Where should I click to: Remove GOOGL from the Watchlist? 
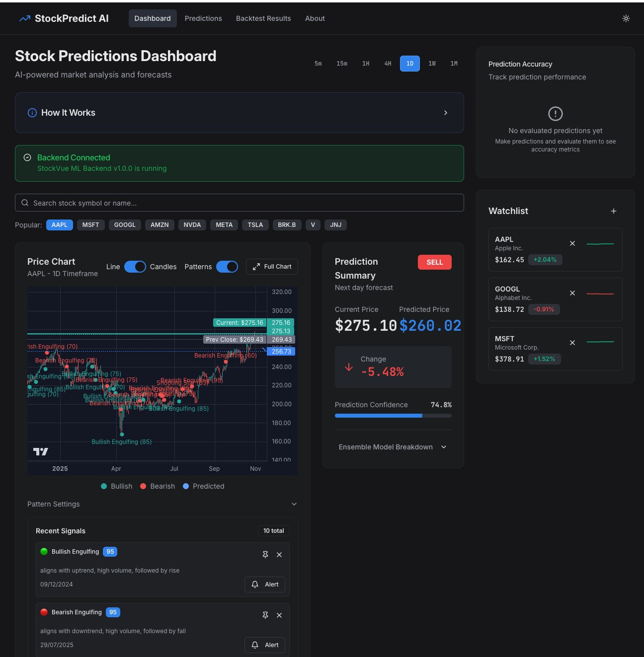572,293
